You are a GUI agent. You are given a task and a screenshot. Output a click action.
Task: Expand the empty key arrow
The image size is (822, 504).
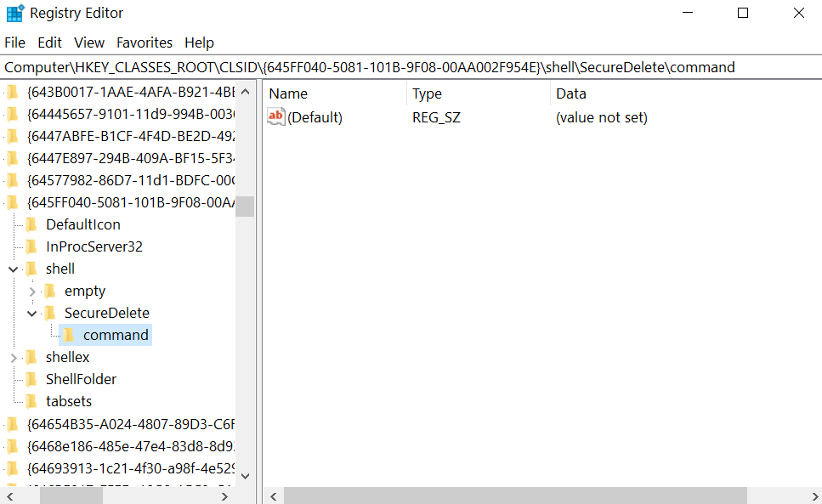coord(34,291)
